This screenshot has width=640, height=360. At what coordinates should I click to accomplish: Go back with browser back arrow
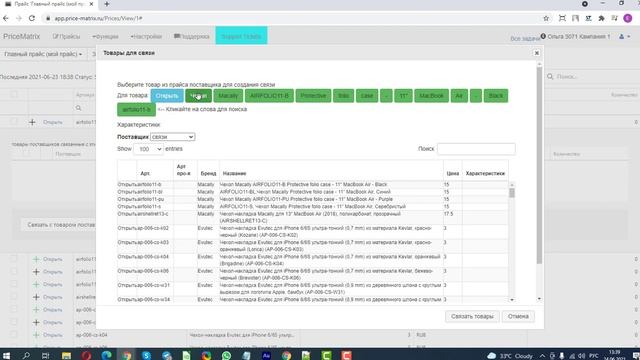6,18
